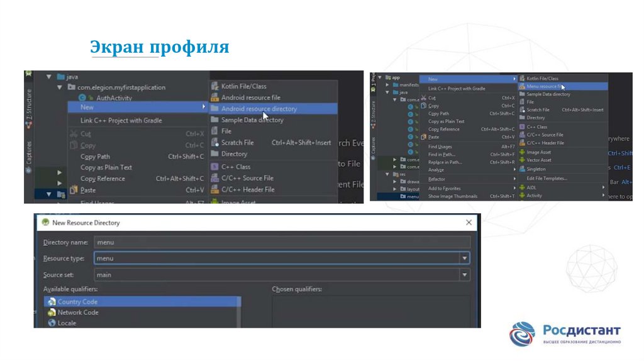Screen dimensions: 644x361
Task: Expand the layout folder node
Action: click(395, 189)
